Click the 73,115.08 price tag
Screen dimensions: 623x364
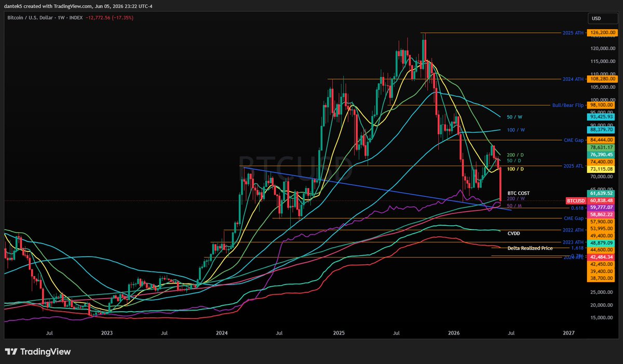[x=602, y=169]
